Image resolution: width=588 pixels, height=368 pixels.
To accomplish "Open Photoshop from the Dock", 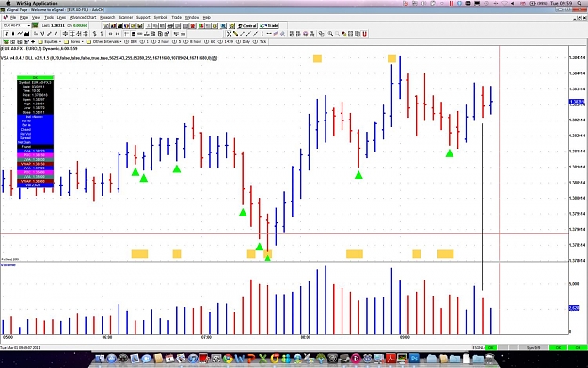I will pyautogui.click(x=414, y=359).
